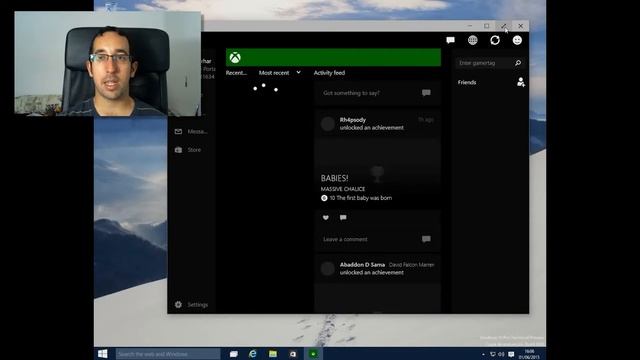Open Task View on the taskbar

(x=233, y=354)
